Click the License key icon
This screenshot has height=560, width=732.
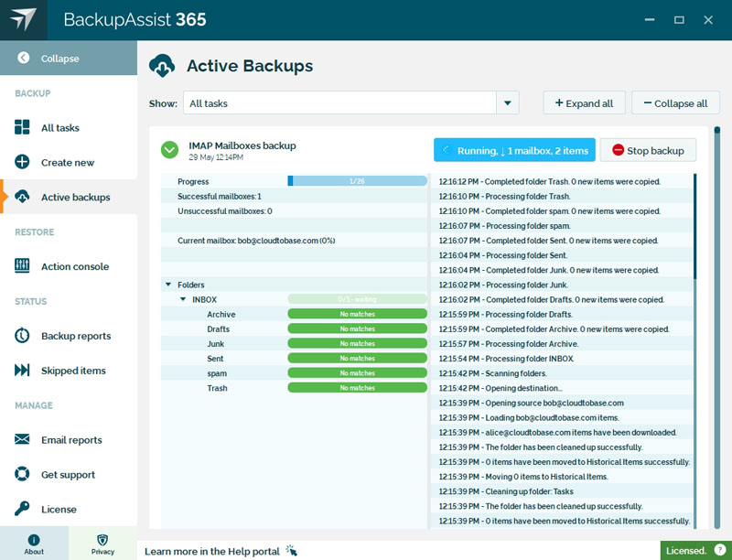[22, 508]
